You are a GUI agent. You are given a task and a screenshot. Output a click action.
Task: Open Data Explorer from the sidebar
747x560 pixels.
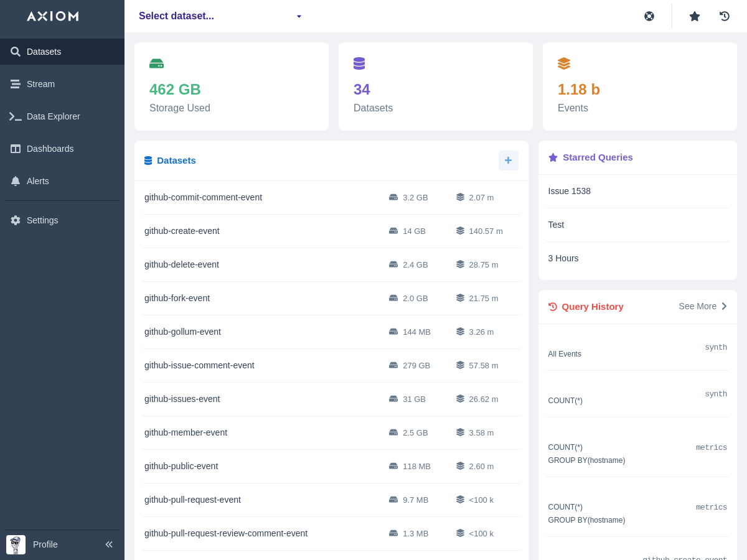click(53, 116)
